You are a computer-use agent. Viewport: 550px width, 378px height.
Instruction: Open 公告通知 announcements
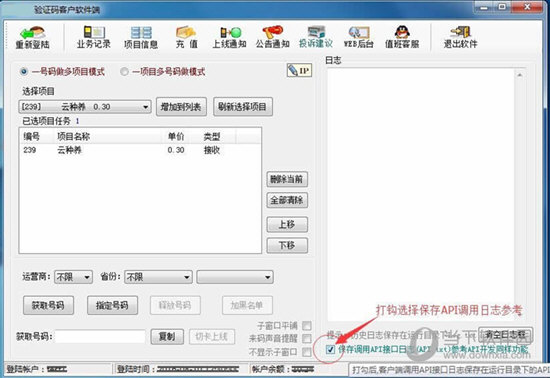(x=273, y=38)
